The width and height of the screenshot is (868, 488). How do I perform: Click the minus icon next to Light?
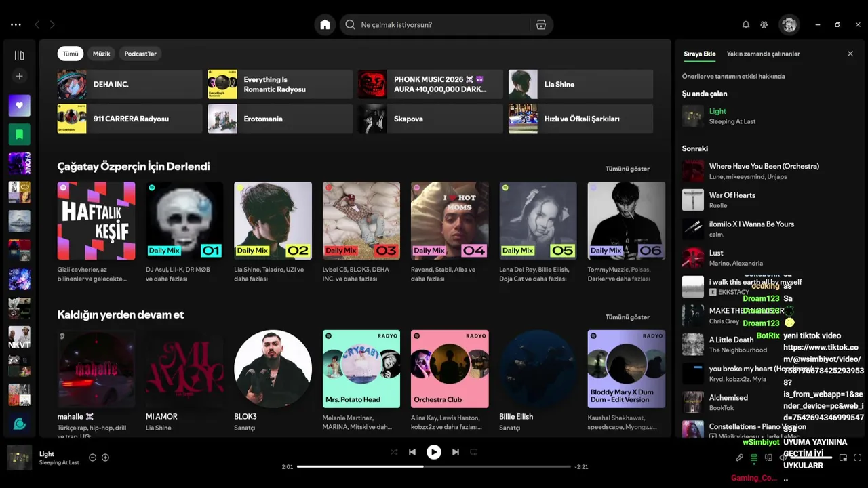(x=93, y=457)
